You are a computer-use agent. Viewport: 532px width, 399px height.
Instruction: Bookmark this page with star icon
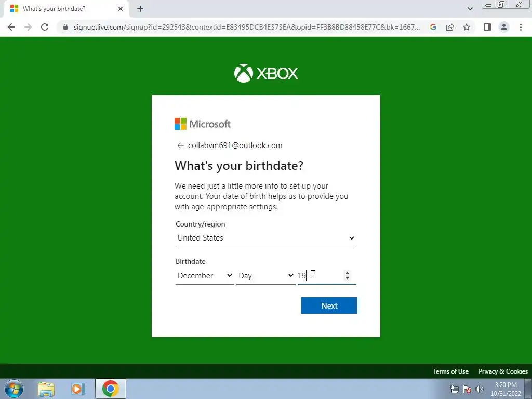point(467,27)
